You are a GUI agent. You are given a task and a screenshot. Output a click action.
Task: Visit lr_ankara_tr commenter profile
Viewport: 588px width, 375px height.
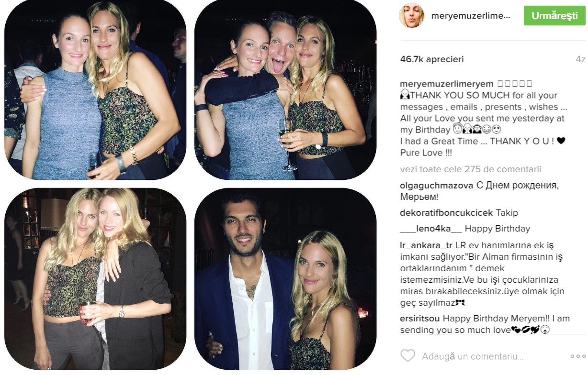coord(426,245)
